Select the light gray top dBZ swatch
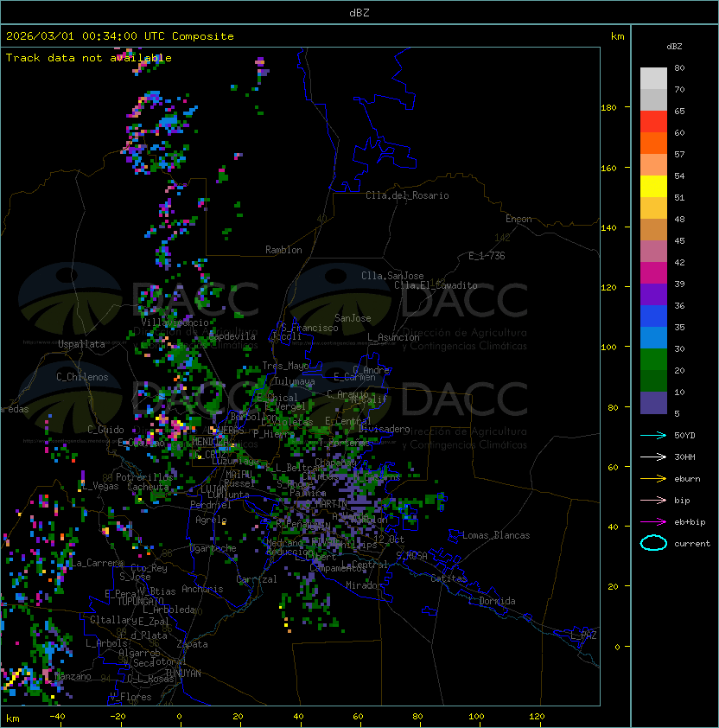The height and width of the screenshot is (728, 719). 653,78
